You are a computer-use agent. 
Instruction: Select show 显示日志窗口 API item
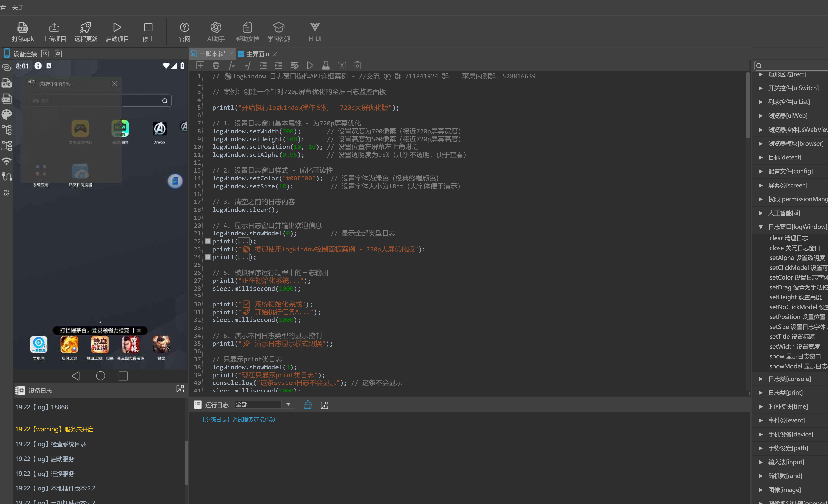[795, 356]
